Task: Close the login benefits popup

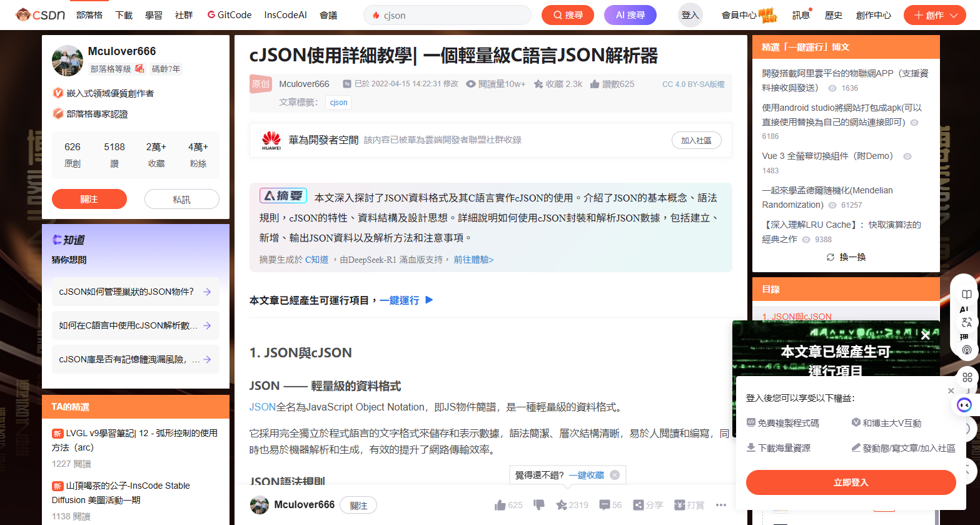Action: (x=951, y=391)
